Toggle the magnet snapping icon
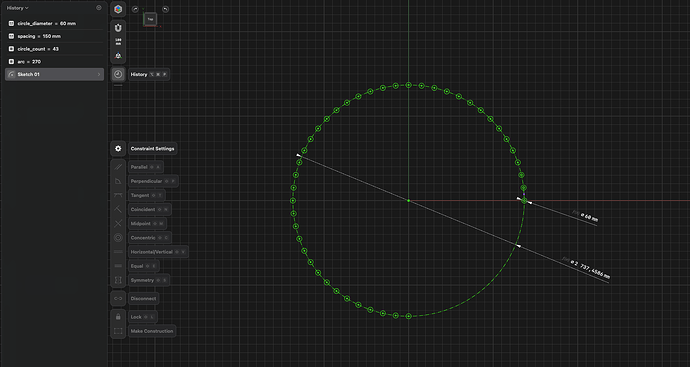Viewport: 690px width, 367px height. pyautogui.click(x=118, y=28)
